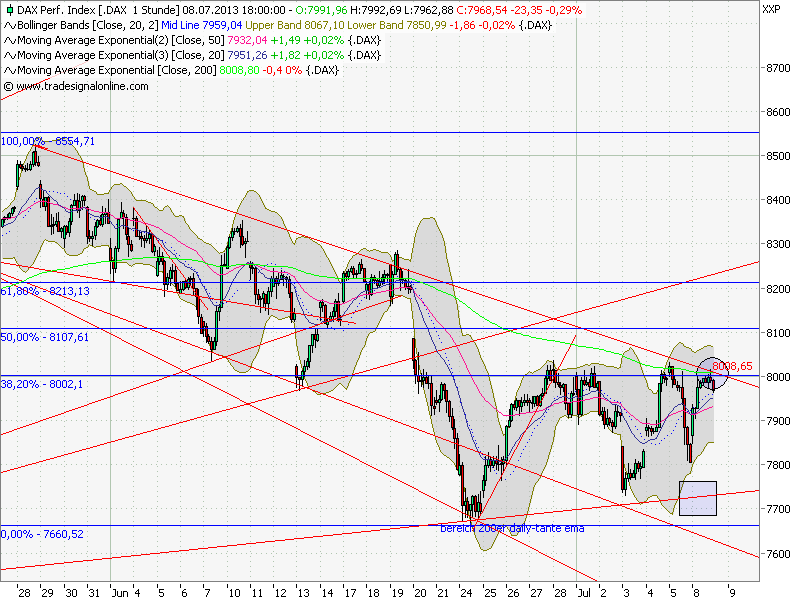The image size is (800, 600).
Task: Click the blue EMA value 7951,26
Action: [x=247, y=56]
